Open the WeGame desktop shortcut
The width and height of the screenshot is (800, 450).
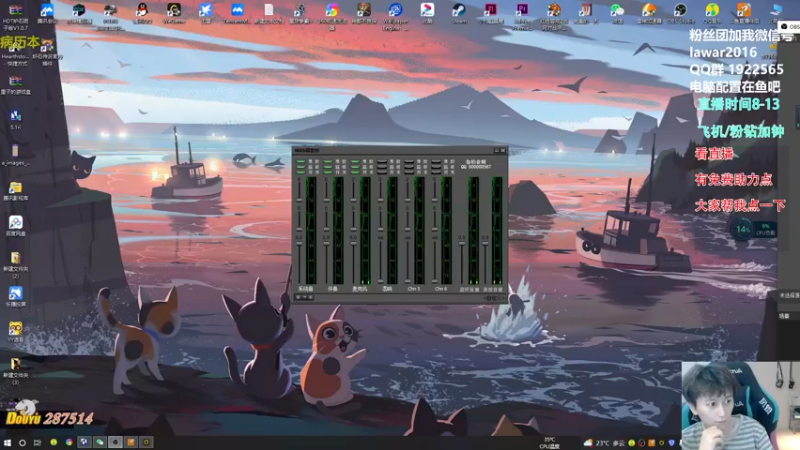point(173,10)
